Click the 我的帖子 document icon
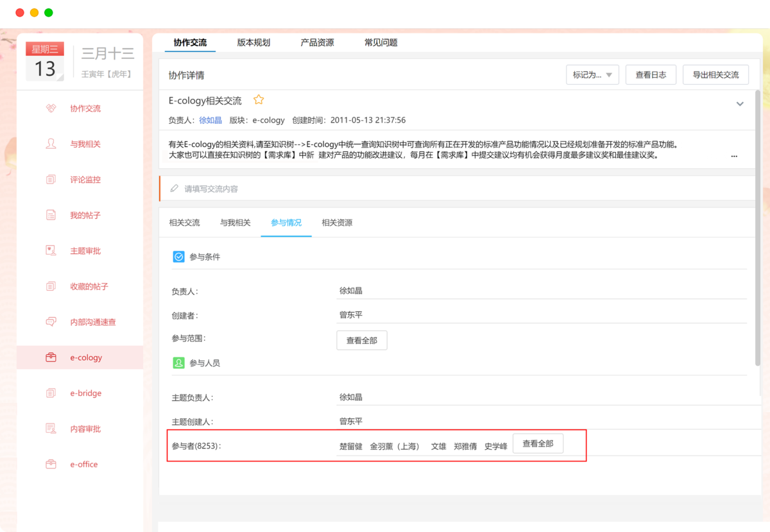 (51, 215)
